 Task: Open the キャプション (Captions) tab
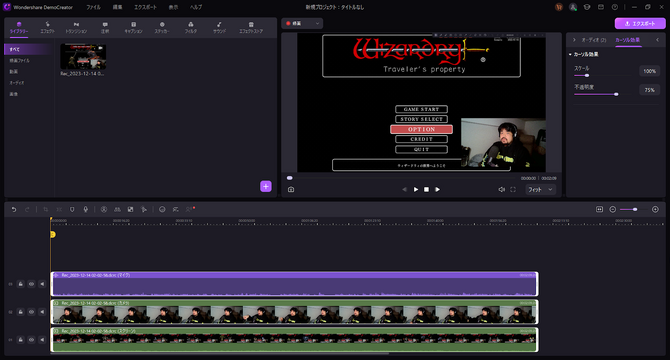tap(133, 28)
